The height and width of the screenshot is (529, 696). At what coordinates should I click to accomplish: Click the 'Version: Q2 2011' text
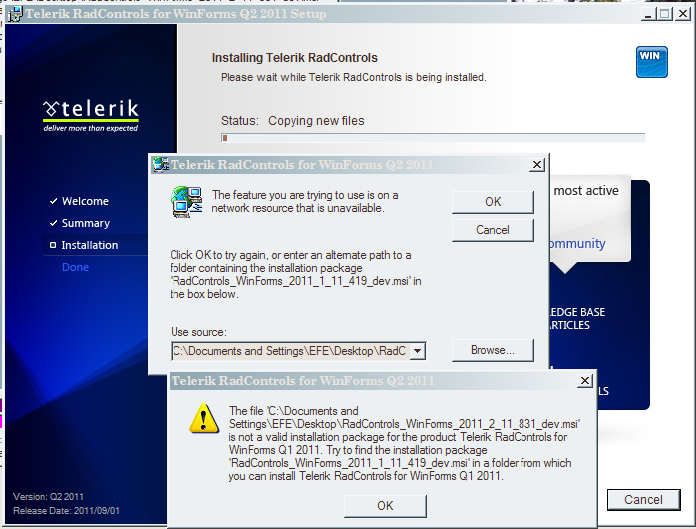coord(48,497)
